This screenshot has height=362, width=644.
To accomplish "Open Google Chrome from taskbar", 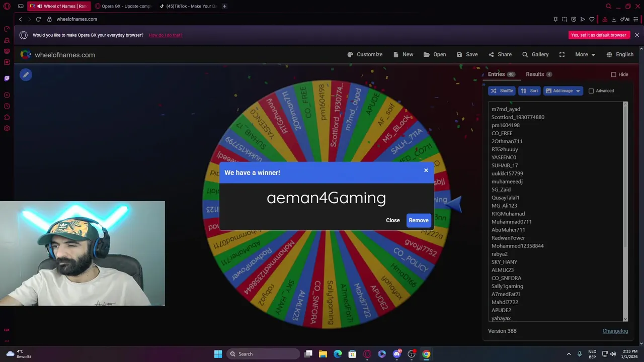I will 426,354.
